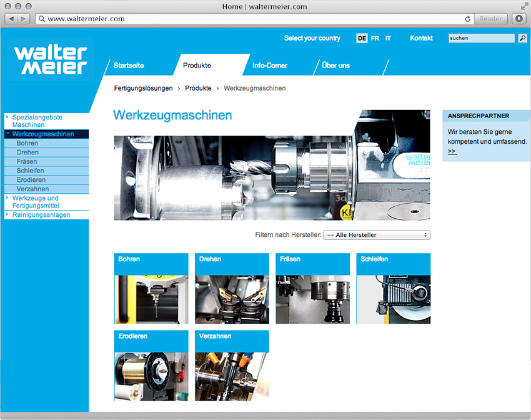531x420 pixels.
Task: Click the Reader button
Action: (490, 19)
